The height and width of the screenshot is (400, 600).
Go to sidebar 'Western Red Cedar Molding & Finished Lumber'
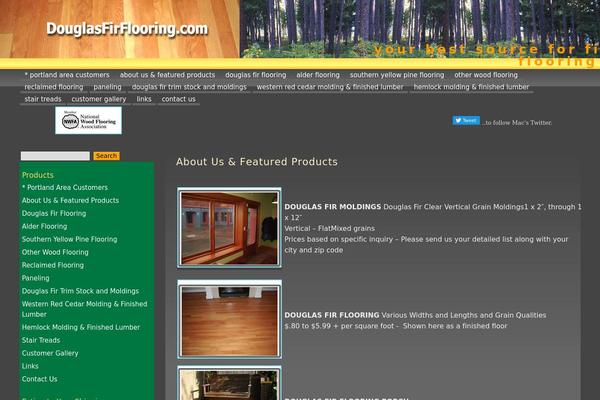click(85, 309)
